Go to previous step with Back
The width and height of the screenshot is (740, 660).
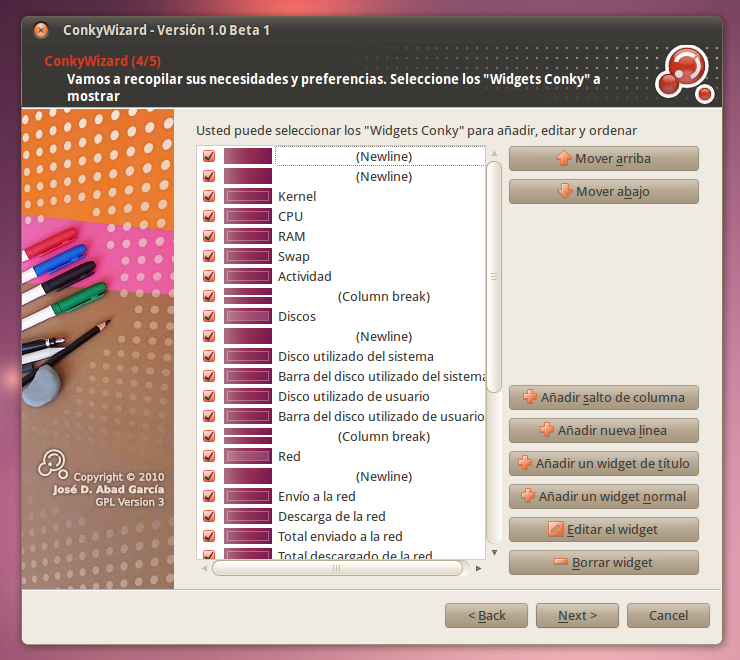(486, 615)
